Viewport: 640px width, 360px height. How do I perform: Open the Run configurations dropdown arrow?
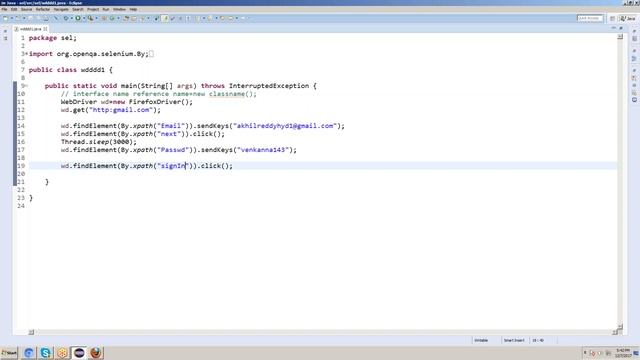84,18
